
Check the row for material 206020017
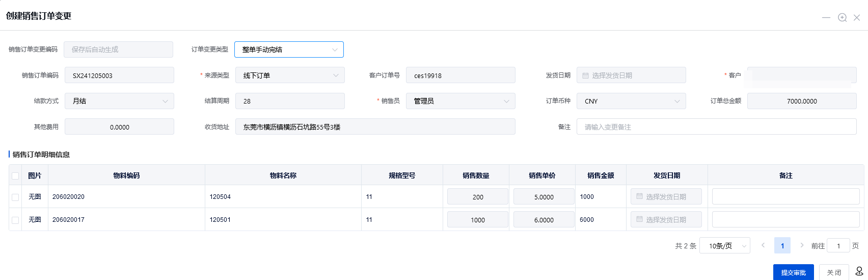(15, 220)
